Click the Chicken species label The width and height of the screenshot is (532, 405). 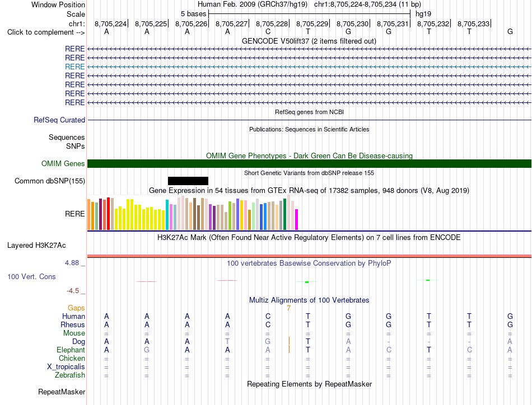coord(72,358)
